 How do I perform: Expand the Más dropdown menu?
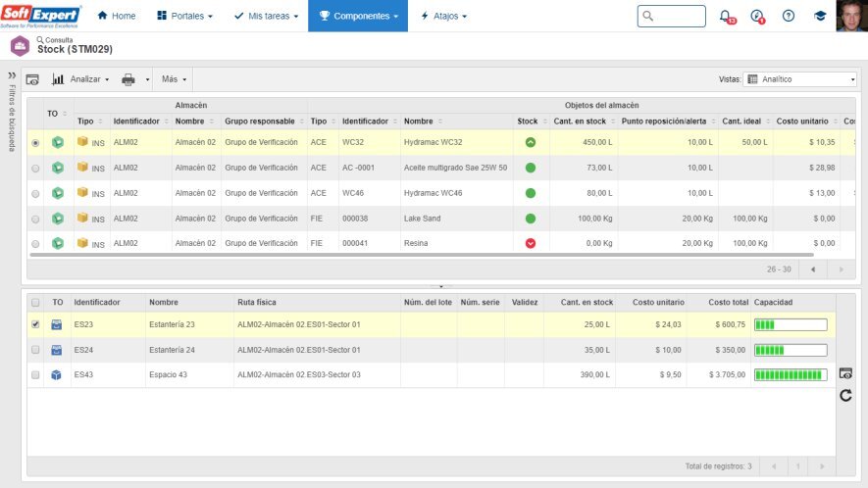coord(174,79)
